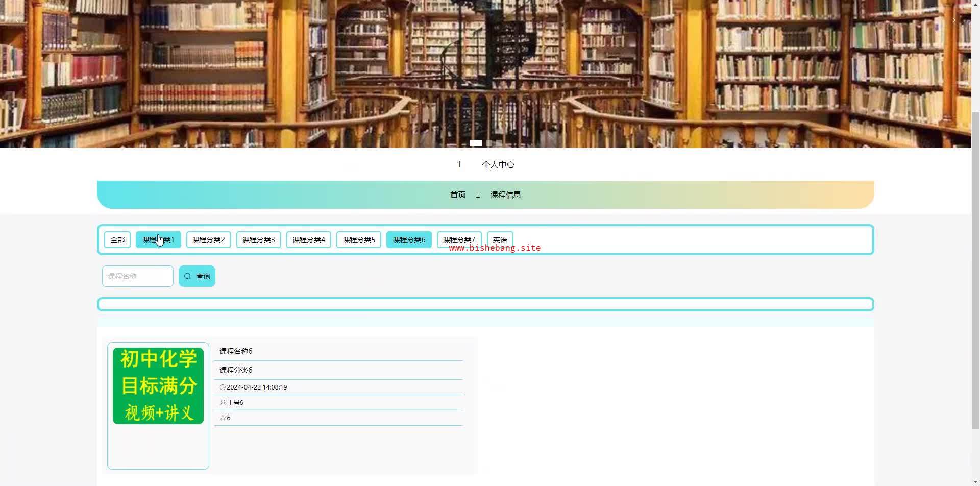The image size is (980, 486).
Task: Filter courses by 课程分类1
Action: [158, 240]
